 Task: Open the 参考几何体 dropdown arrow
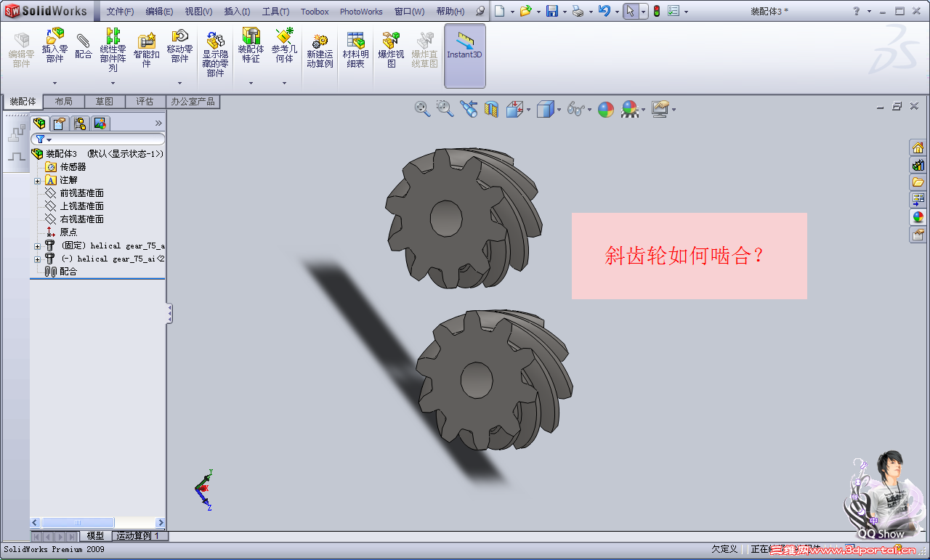(284, 83)
